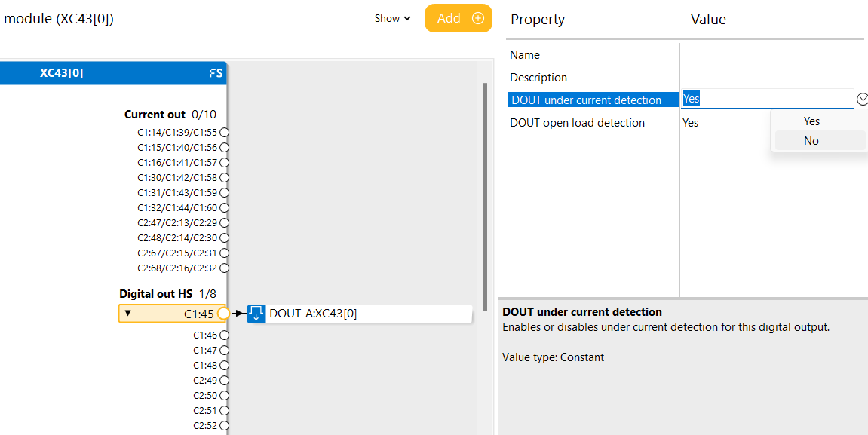Viewport: 868px width, 435px height.
Task: Open the under current detection dropdown arrow
Action: tap(862, 99)
